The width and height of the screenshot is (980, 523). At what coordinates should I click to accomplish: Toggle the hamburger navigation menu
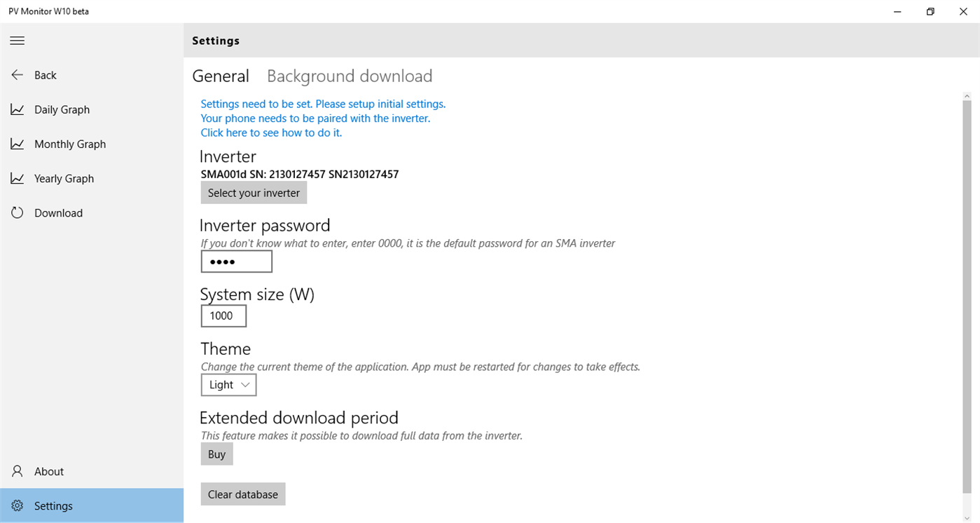click(x=18, y=41)
